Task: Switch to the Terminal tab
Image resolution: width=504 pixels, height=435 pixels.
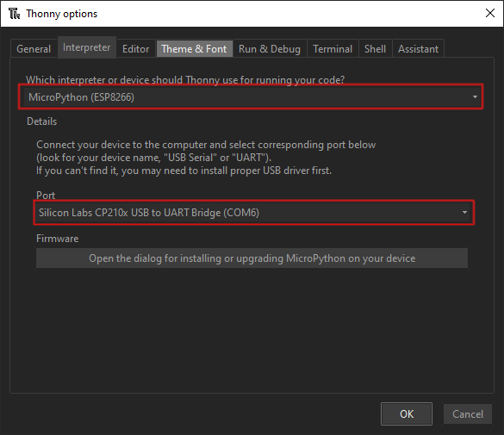Action: click(333, 49)
